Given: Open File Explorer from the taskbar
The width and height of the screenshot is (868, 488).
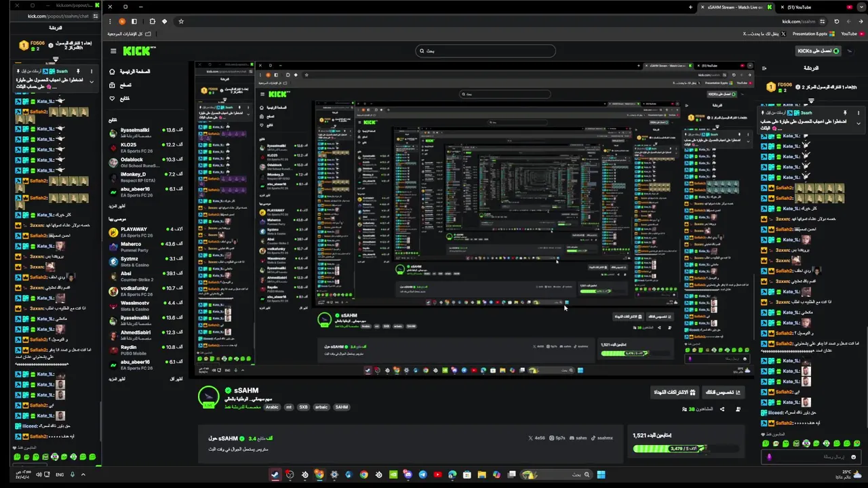Looking at the screenshot, I should point(481,474).
